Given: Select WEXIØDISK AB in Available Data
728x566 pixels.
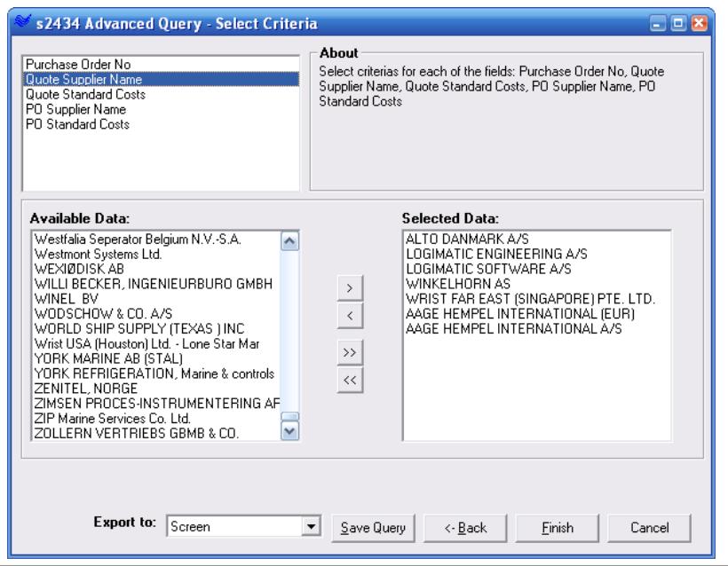Looking at the screenshot, I should pos(156,269).
